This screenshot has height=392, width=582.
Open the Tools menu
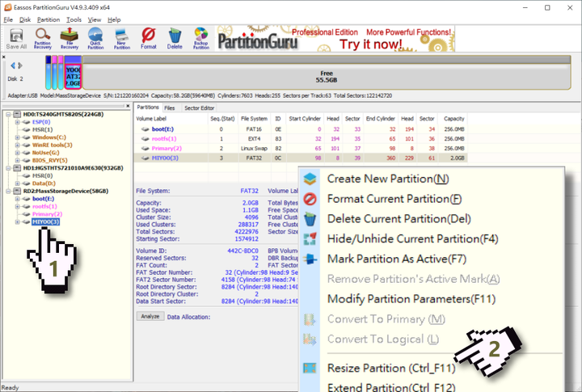pyautogui.click(x=74, y=19)
